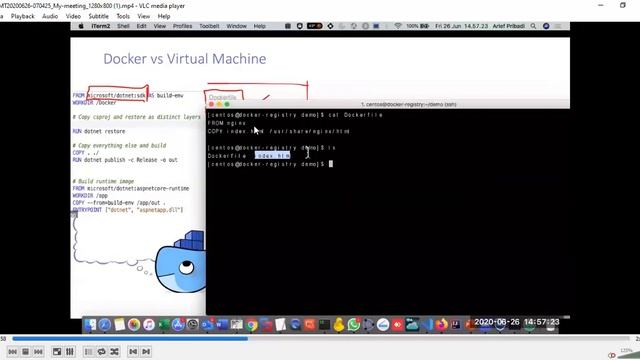Viewport: 640px width, 360px height.
Task: Adjust the VLC volume slider
Action: [629, 354]
